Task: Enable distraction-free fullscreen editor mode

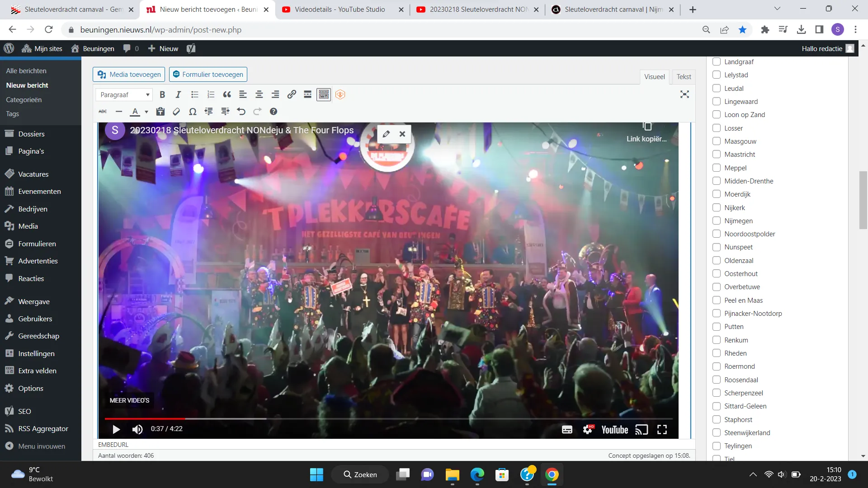Action: click(x=684, y=94)
